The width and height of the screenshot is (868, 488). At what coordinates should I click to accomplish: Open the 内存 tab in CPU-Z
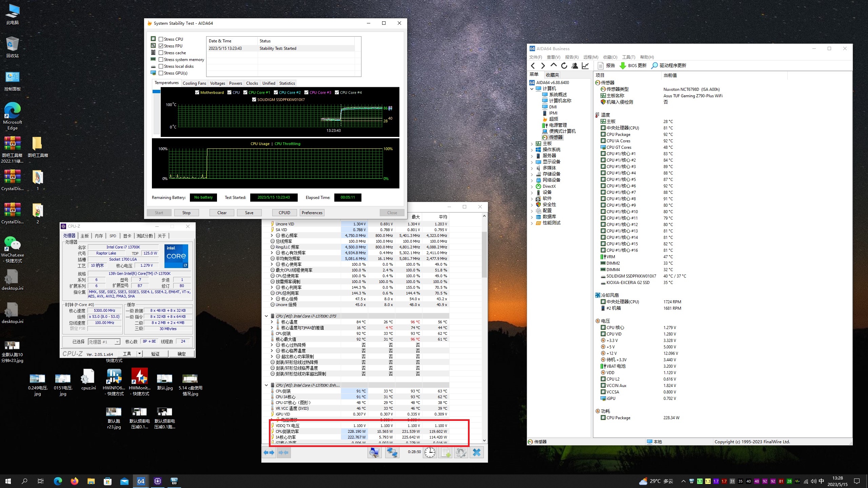pyautogui.click(x=99, y=236)
